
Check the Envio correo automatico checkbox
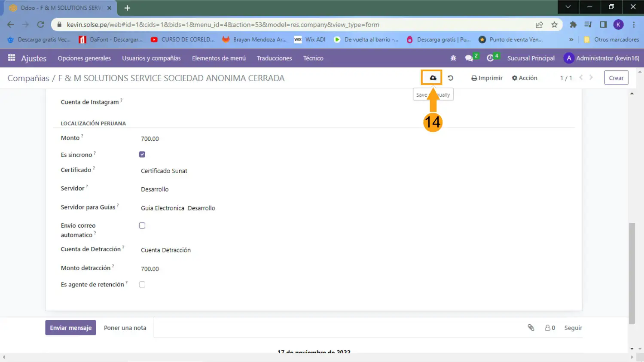142,225
